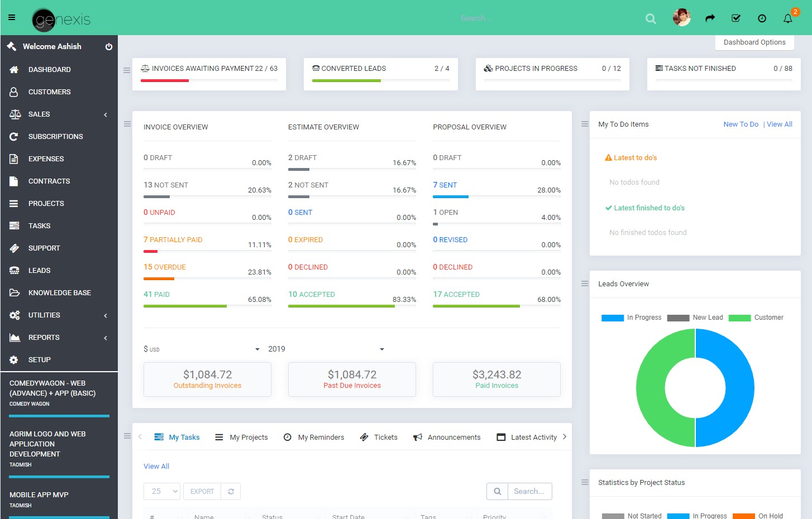The height and width of the screenshot is (519, 812).
Task: Click the search magnifier icon in header
Action: pyautogui.click(x=651, y=18)
